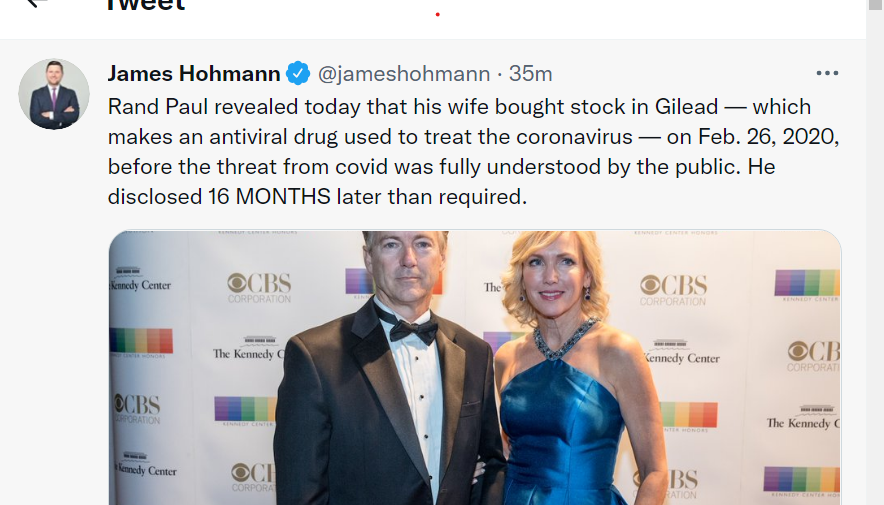The image size is (884, 505).
Task: Click the woman in the blue dress
Action: point(560,380)
